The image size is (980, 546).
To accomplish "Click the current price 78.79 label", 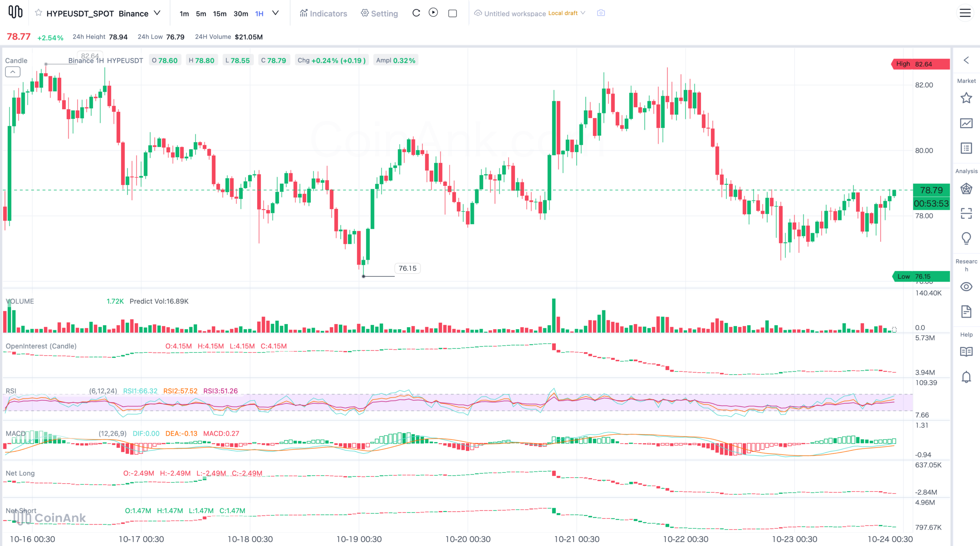I will pos(931,190).
